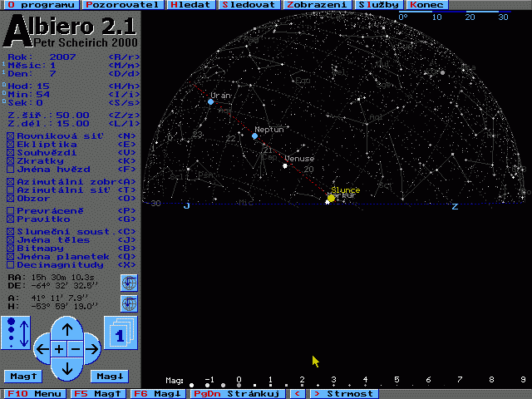The width and height of the screenshot is (532, 399).
Task: Pan the sky view upward with up arrow
Action: point(68,329)
